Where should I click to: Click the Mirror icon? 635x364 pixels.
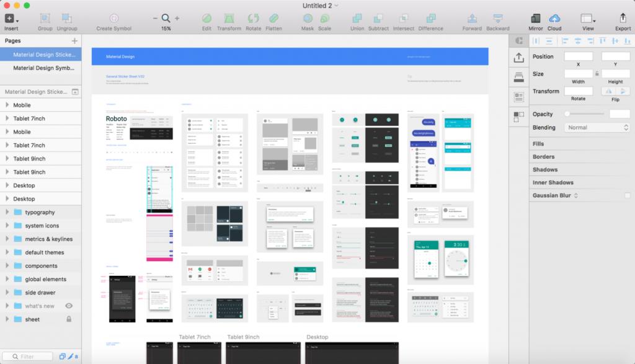535,19
